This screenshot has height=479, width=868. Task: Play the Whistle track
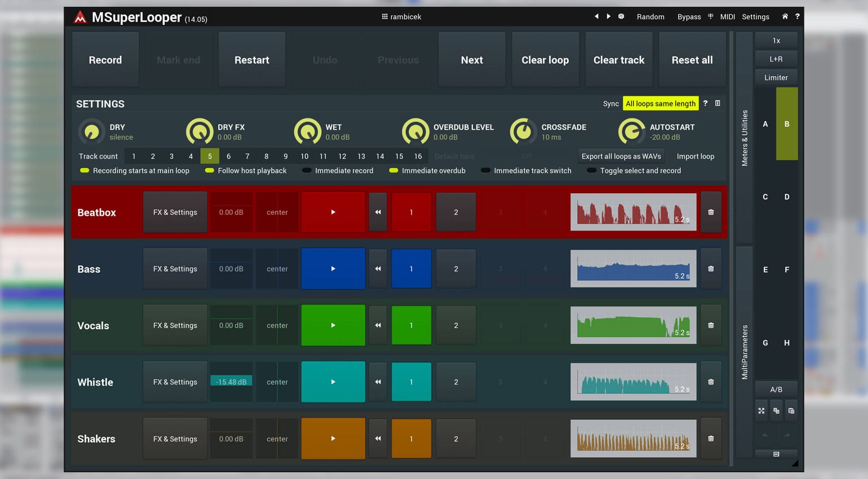tap(333, 382)
